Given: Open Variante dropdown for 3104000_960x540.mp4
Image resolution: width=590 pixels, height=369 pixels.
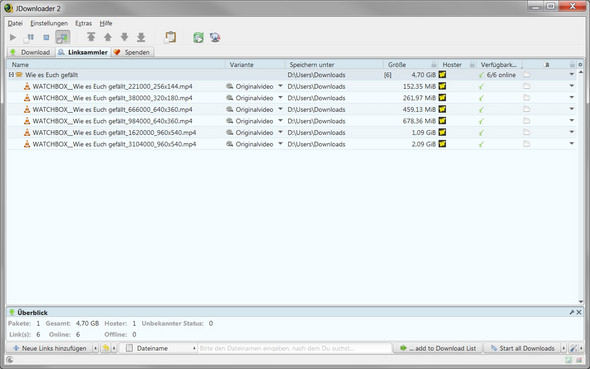Looking at the screenshot, I should tap(280, 144).
